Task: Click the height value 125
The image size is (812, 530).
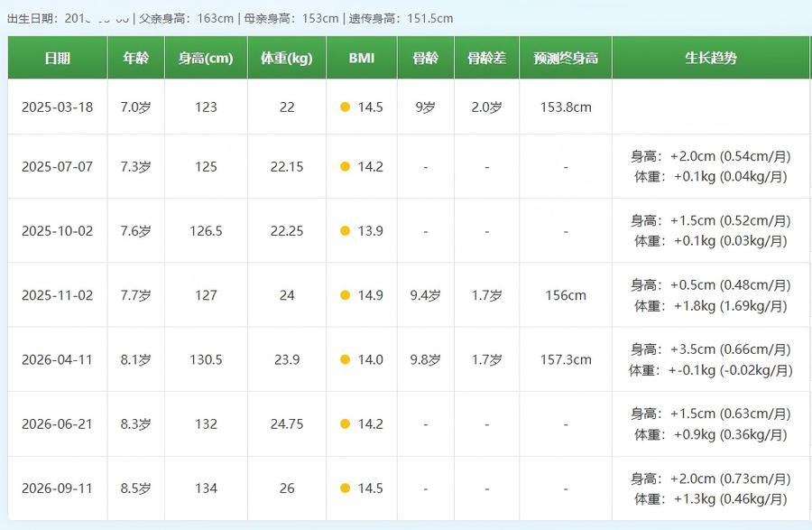Action: 206,167
